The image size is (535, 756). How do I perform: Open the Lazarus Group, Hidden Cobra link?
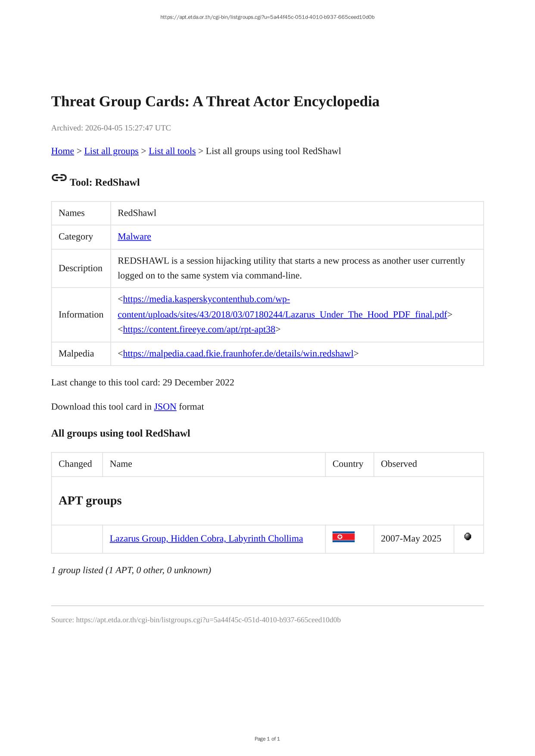point(206,539)
